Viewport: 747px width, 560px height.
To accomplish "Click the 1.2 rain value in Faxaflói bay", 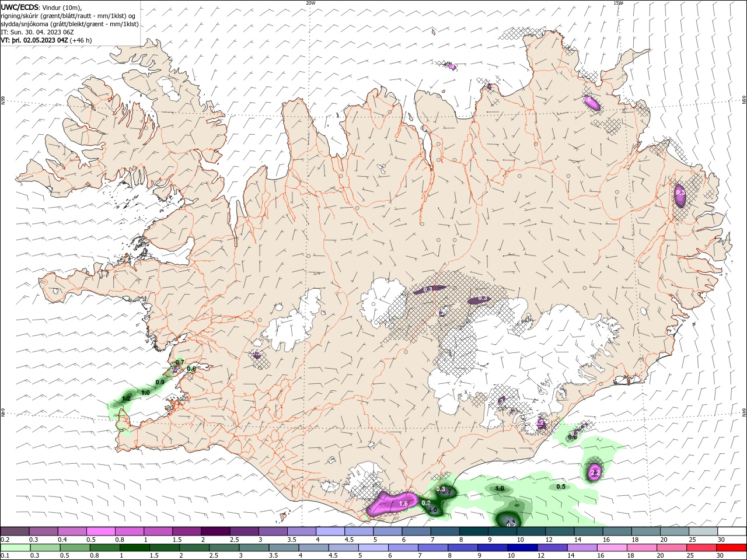I will pos(126,399).
